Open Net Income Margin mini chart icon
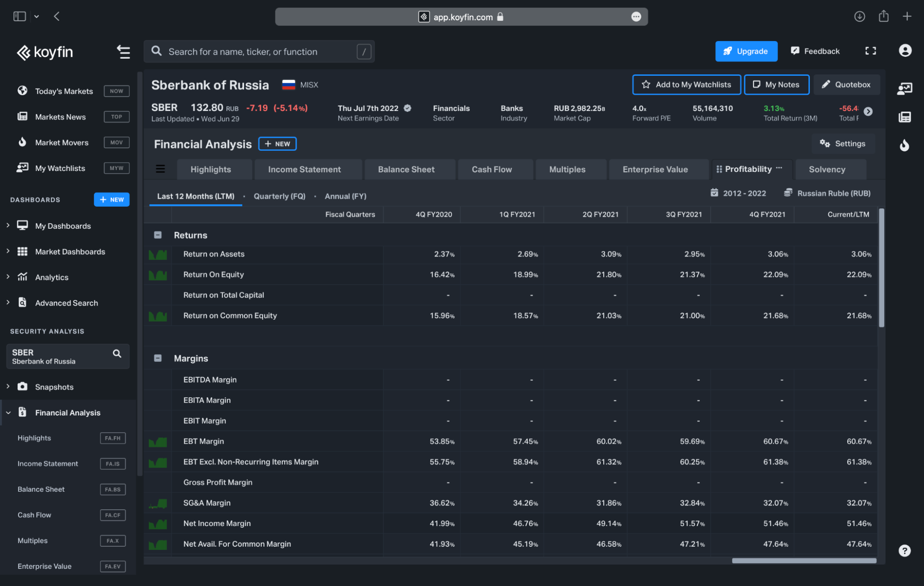 pyautogui.click(x=158, y=524)
